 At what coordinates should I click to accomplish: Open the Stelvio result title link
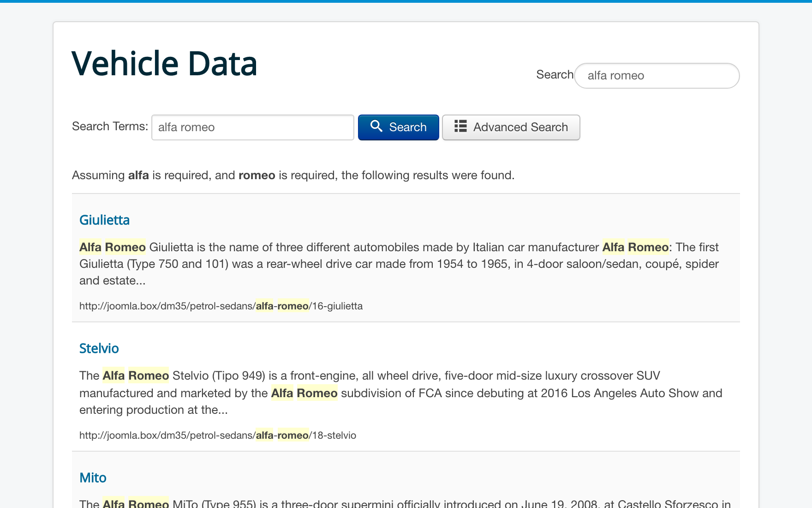[x=99, y=349]
